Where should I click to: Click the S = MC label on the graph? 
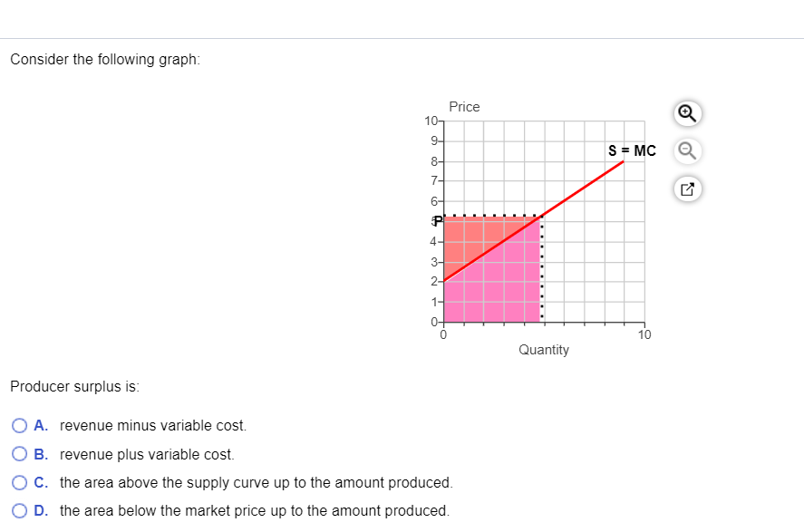(631, 150)
